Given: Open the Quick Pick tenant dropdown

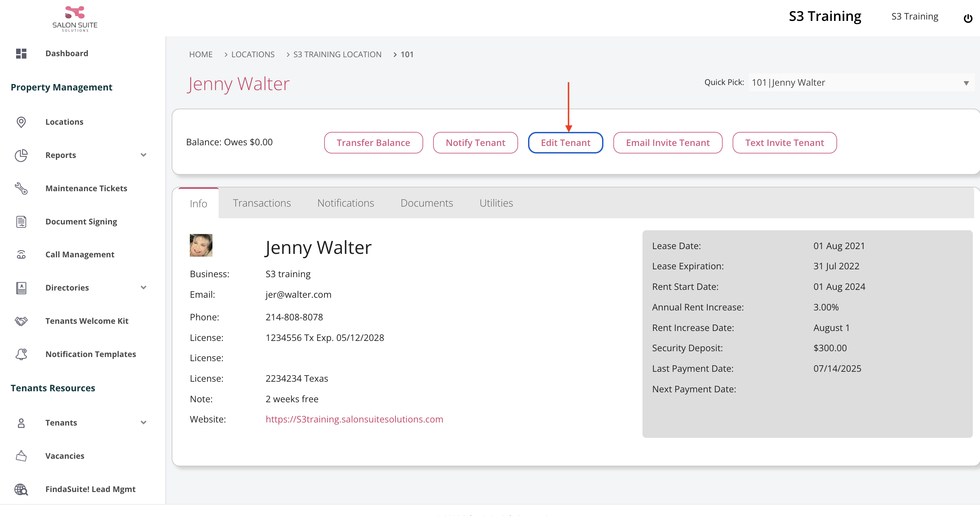Looking at the screenshot, I should (x=860, y=83).
